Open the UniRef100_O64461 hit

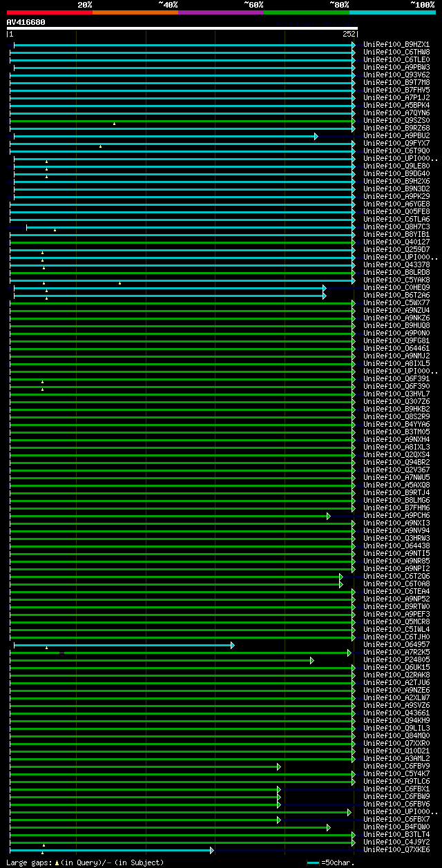point(396,349)
